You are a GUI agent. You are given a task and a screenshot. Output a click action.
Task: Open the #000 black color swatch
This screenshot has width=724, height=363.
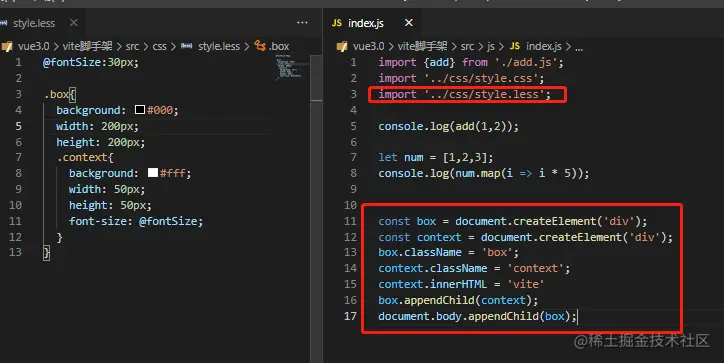pos(140,109)
